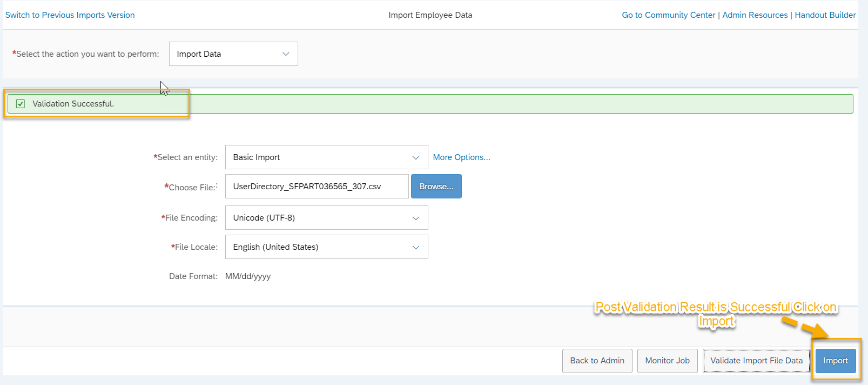Click the MM/dd/yyyy date format text
The image size is (868, 385).
(248, 276)
